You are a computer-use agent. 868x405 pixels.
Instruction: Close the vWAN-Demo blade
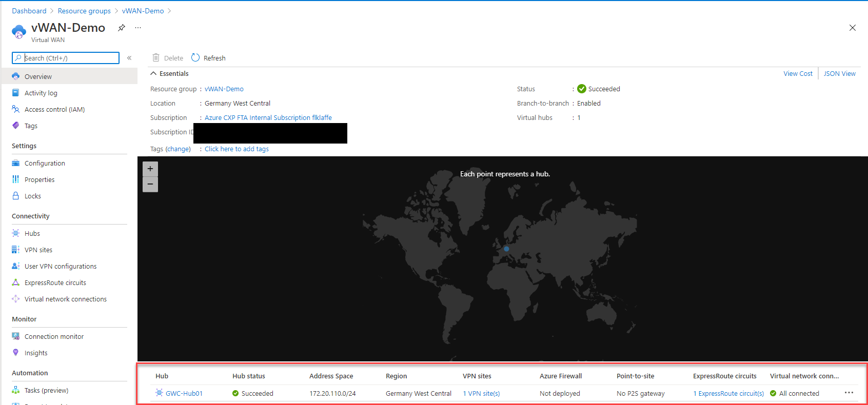[x=853, y=28]
